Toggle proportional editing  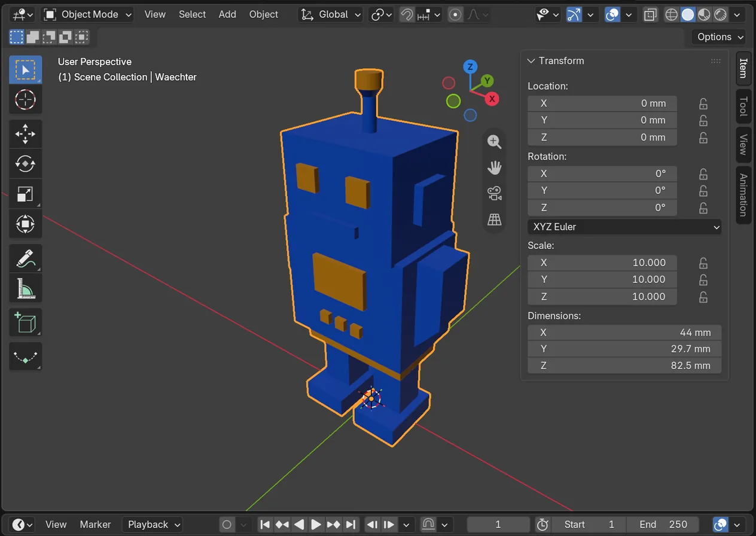456,14
